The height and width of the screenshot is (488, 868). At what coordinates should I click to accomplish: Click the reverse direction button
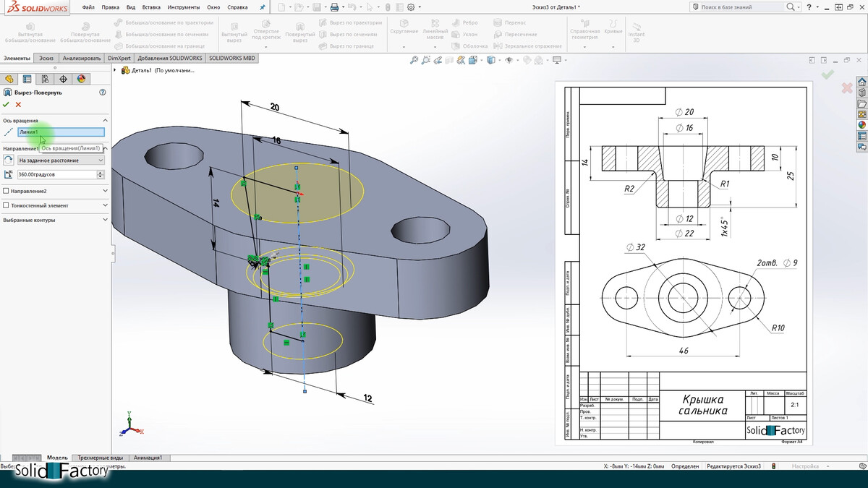click(x=9, y=160)
